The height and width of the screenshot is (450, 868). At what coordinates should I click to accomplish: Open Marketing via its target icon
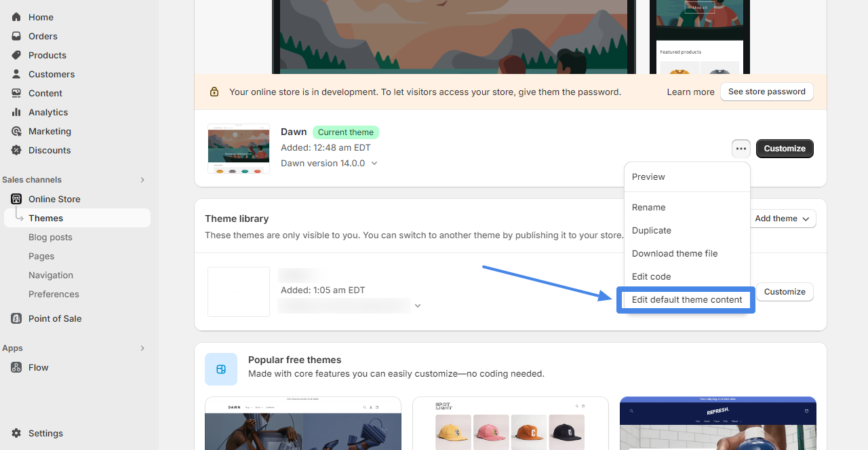pyautogui.click(x=16, y=131)
